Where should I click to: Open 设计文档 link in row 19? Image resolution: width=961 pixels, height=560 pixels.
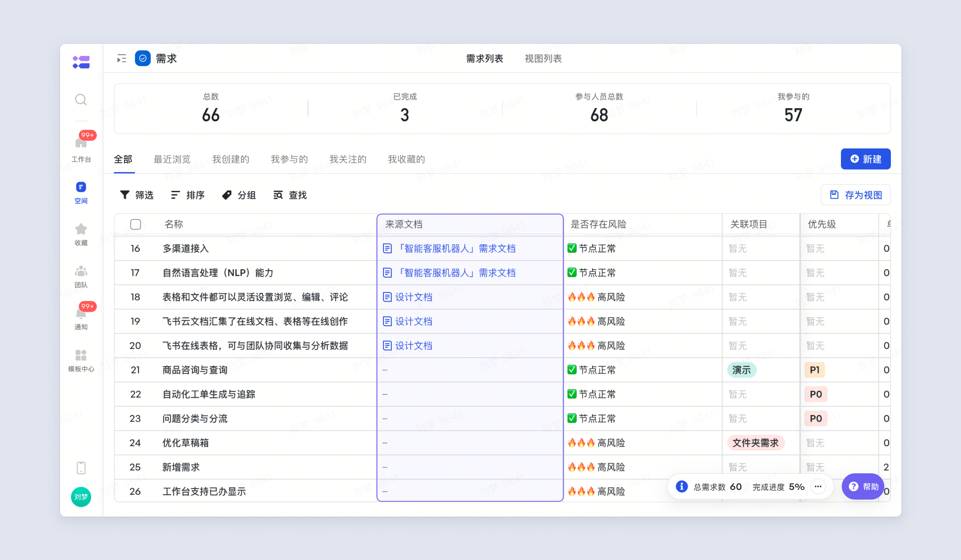click(x=413, y=322)
